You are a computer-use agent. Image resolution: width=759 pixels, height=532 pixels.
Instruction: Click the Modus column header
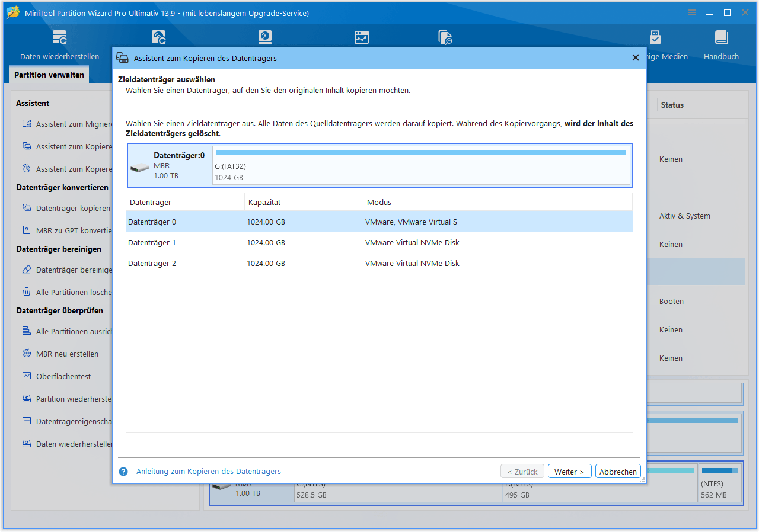(x=498, y=202)
